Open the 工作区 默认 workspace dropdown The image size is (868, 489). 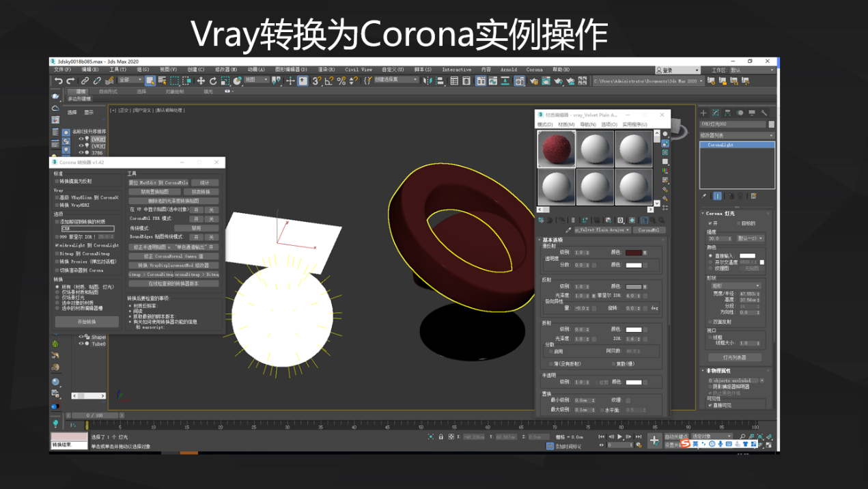click(752, 70)
